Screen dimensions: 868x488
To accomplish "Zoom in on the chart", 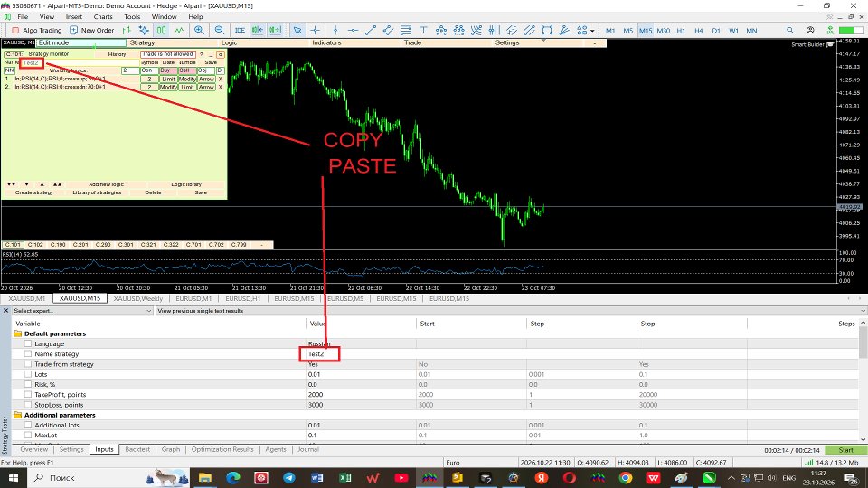I will (x=199, y=31).
